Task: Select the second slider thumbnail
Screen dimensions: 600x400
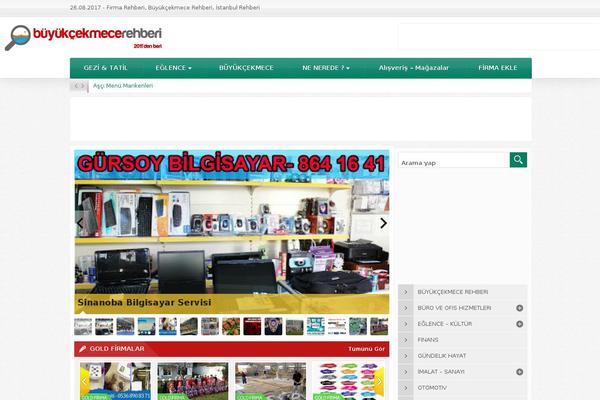Action: point(104,327)
